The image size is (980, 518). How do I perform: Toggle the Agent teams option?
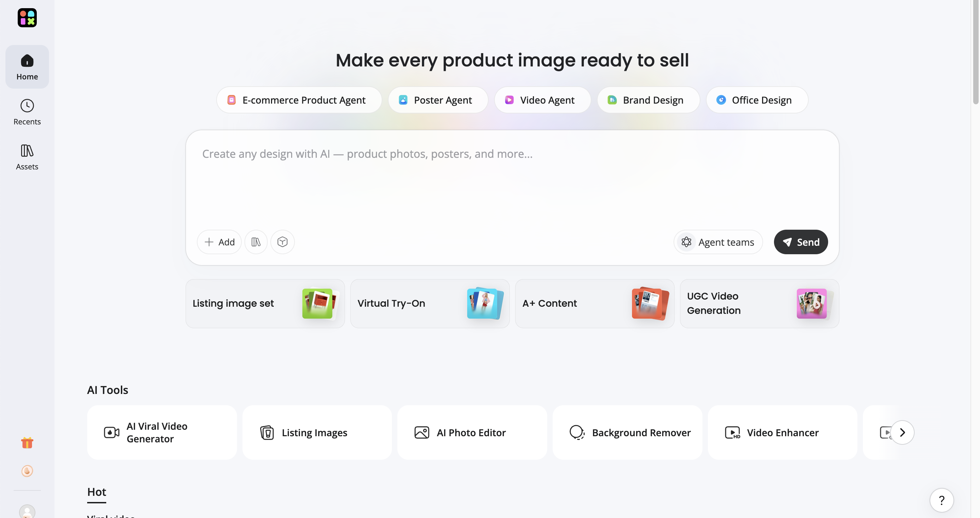[x=718, y=242]
